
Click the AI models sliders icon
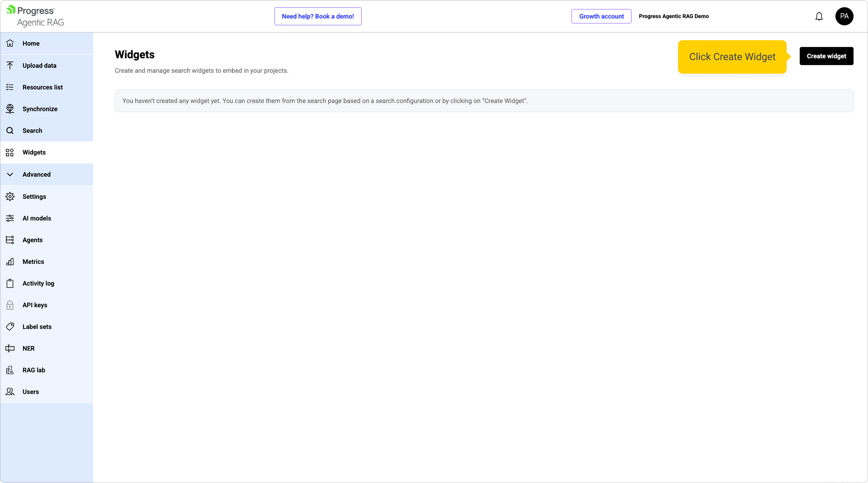10,218
